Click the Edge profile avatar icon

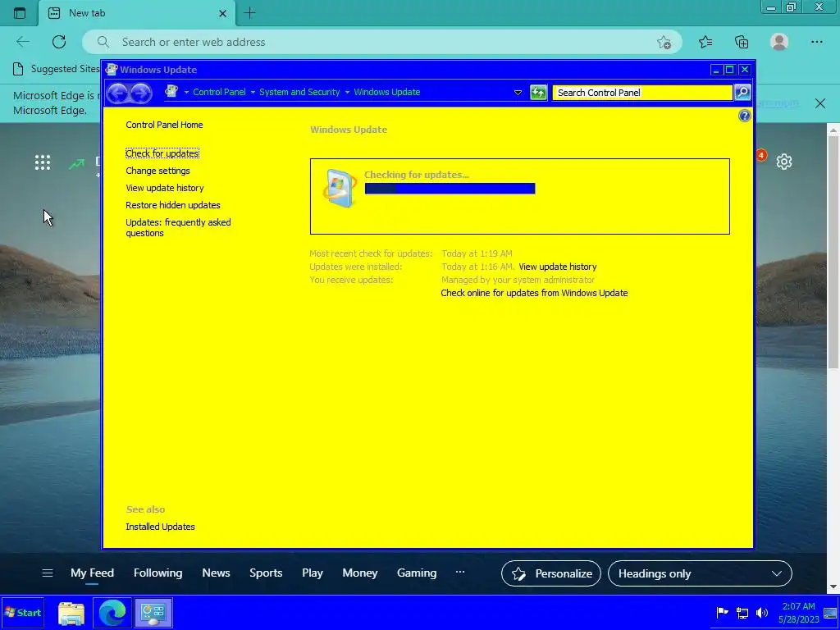[779, 42]
